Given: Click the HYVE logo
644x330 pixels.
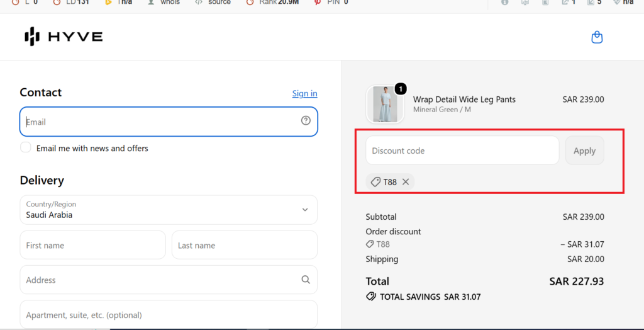Looking at the screenshot, I should 64,37.
